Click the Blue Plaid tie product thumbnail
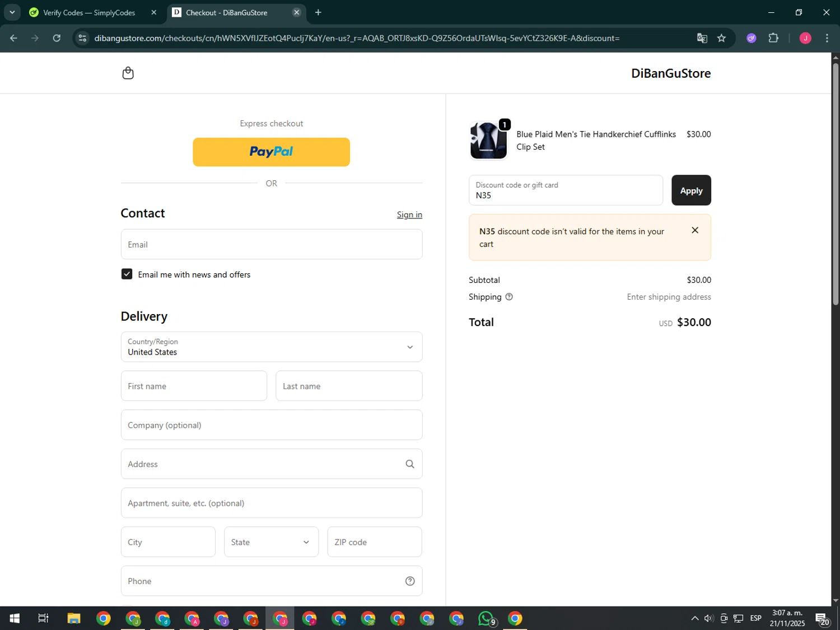The height and width of the screenshot is (630, 840). tap(488, 141)
